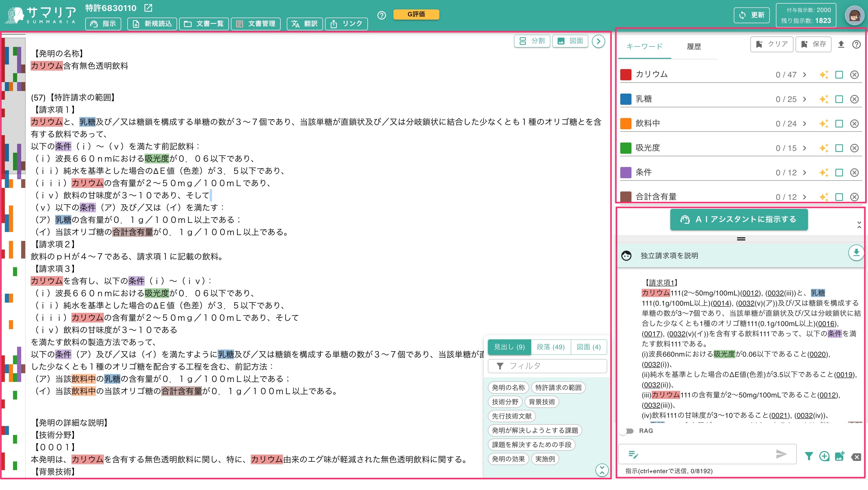Go to next 吸光度 match chevron
Image resolution: width=868 pixels, height=490 pixels.
pyautogui.click(x=805, y=148)
